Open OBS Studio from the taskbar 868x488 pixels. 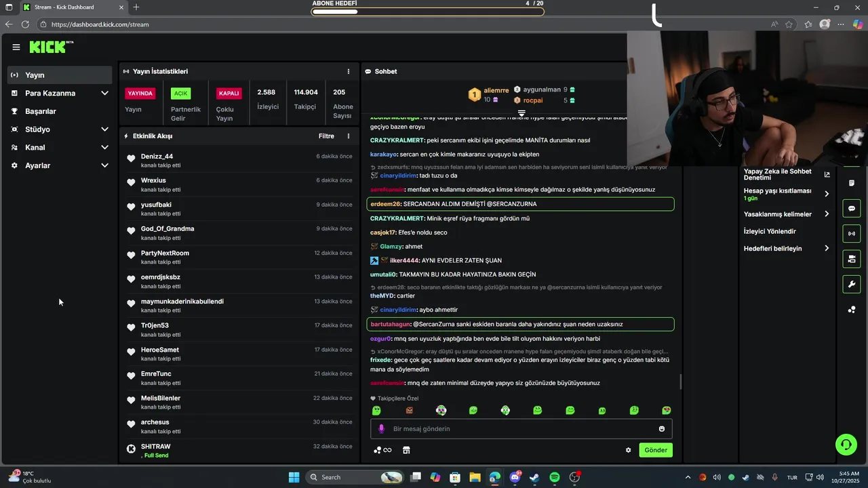[574, 477]
